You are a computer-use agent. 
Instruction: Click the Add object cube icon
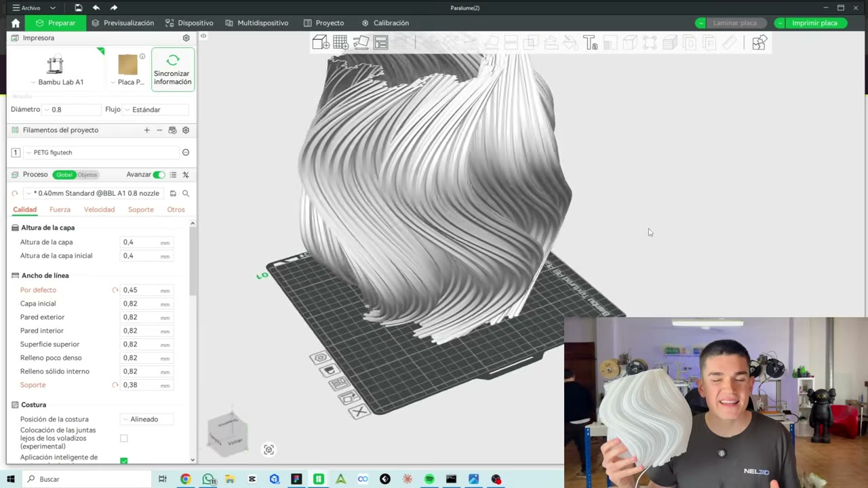[321, 43]
